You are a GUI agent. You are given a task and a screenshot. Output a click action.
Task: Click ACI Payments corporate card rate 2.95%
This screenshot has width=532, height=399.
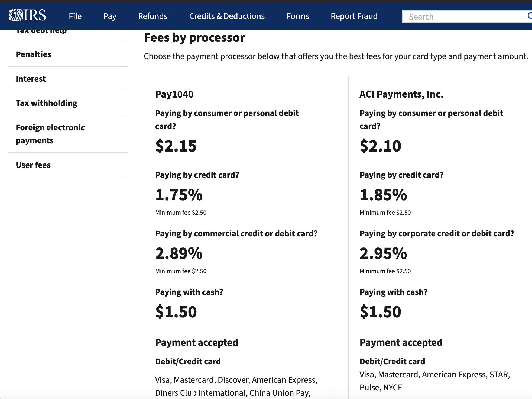point(383,253)
